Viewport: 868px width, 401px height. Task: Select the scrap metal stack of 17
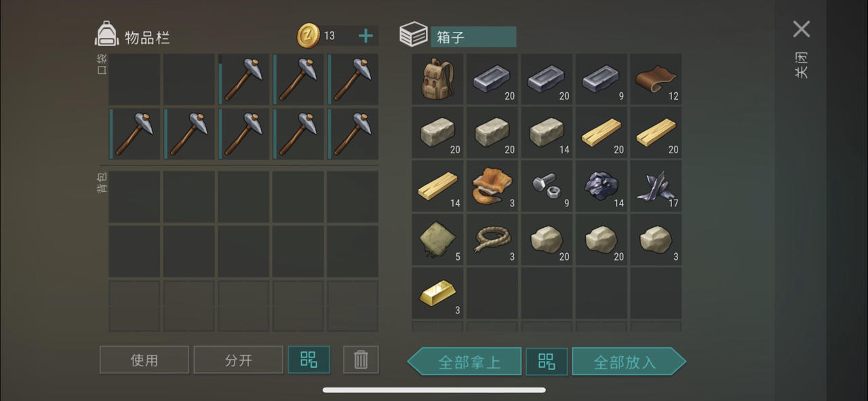pyautogui.click(x=656, y=186)
